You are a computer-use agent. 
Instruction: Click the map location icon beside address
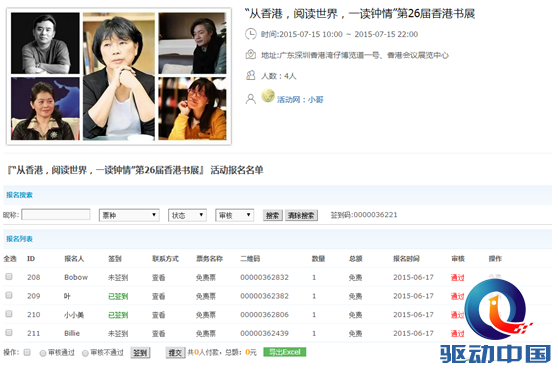(x=251, y=55)
